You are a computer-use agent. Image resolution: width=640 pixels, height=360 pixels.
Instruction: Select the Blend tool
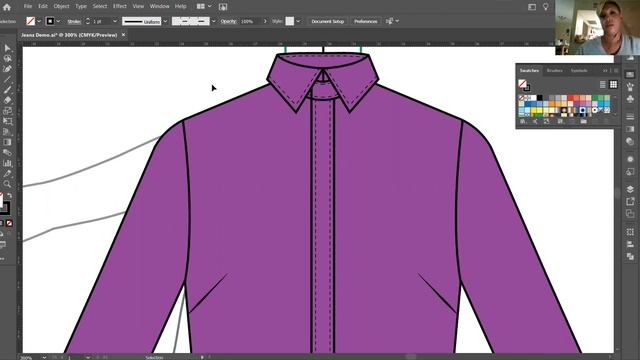tap(7, 153)
